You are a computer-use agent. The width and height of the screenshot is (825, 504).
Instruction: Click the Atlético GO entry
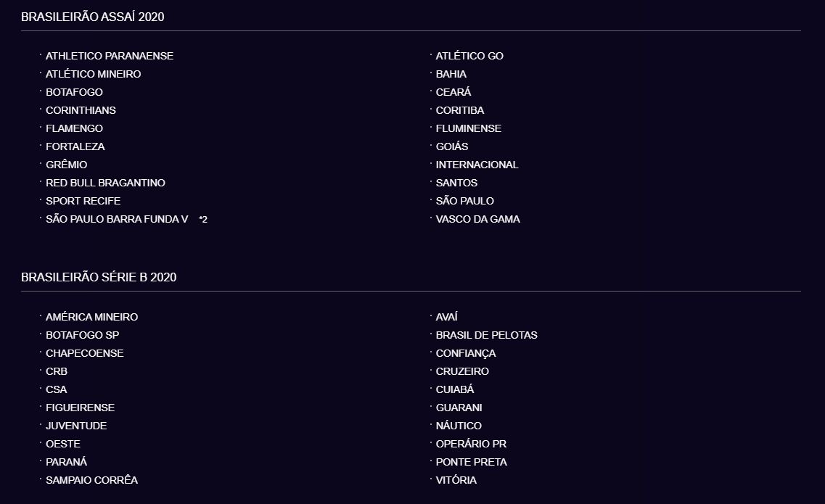pos(469,56)
